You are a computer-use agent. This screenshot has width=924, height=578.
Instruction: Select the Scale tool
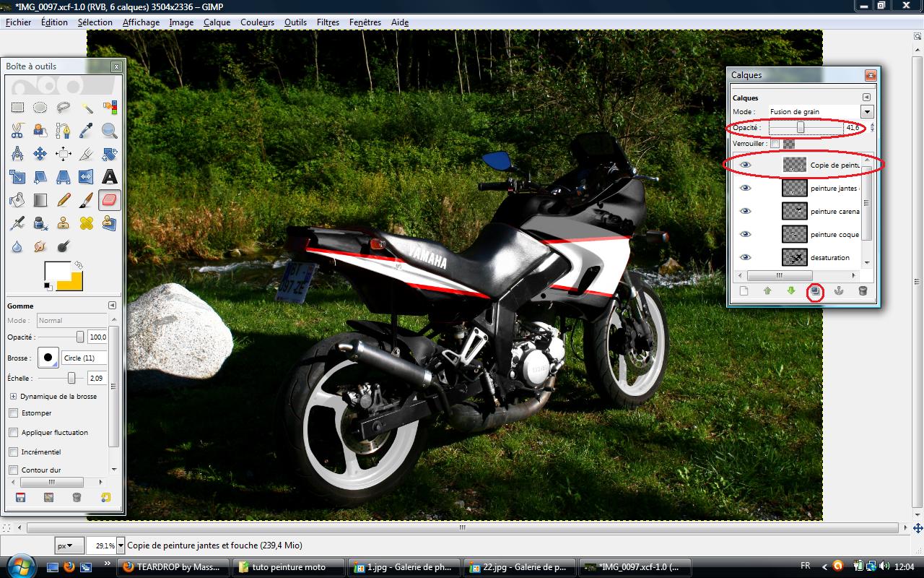tap(17, 177)
